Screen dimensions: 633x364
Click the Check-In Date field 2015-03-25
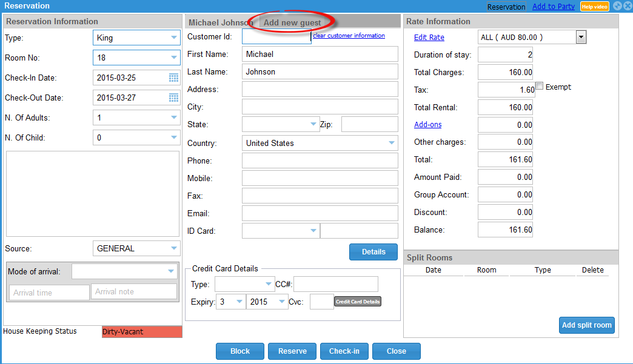coord(136,78)
